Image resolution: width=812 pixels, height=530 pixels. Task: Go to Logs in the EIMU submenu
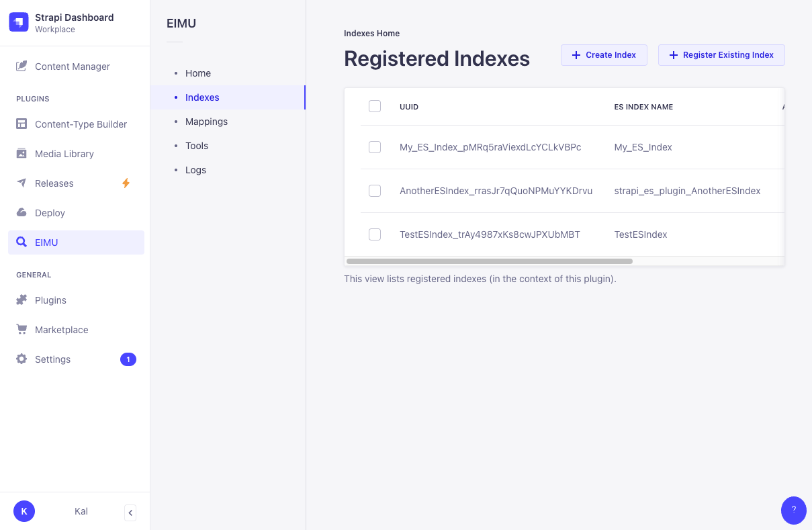pyautogui.click(x=195, y=170)
